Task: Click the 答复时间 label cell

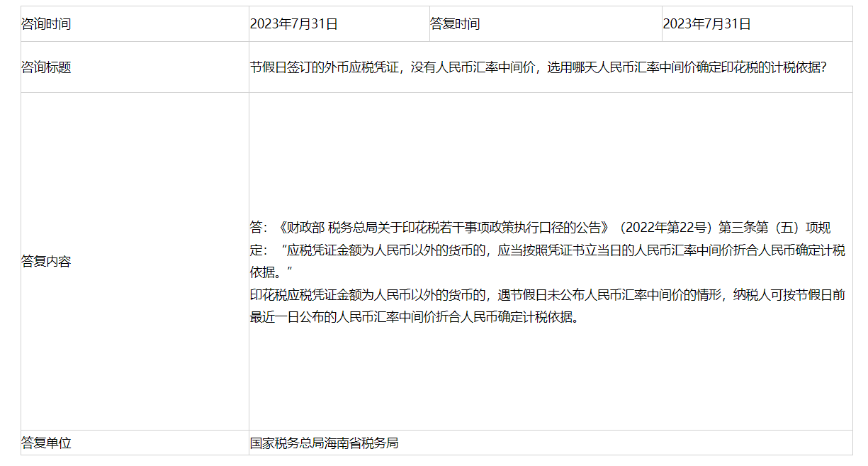Action: tap(455, 24)
